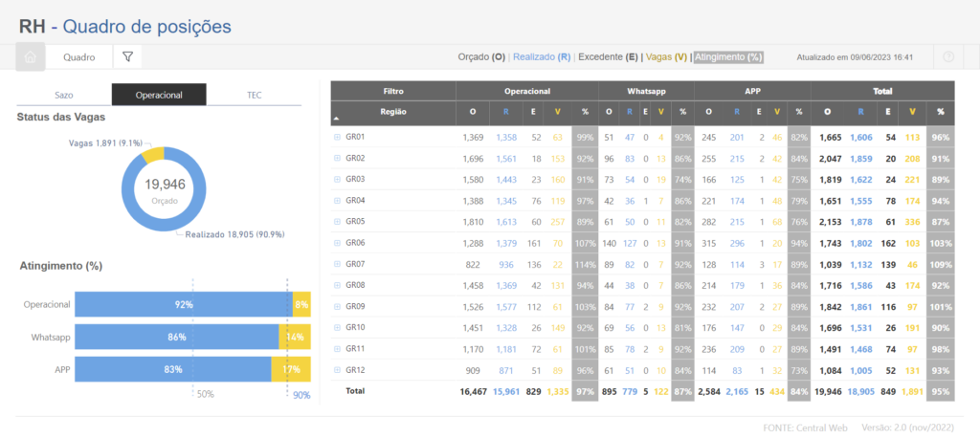Click the Operacional 8% yellow bar
Image resolution: width=980 pixels, height=438 pixels.
tap(301, 304)
